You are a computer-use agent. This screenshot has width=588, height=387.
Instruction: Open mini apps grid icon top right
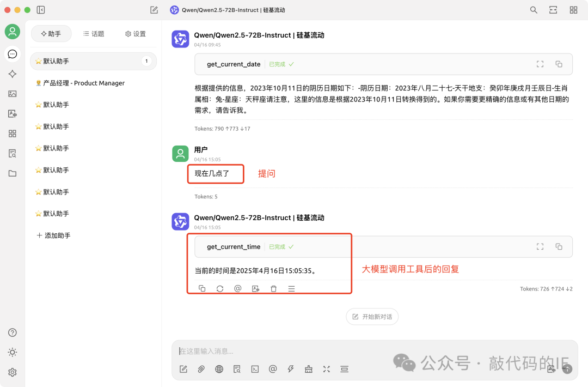tap(573, 10)
